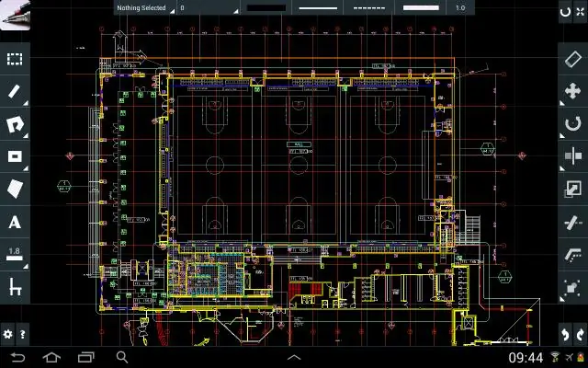Tap the 1.0 scale value field
Image resolution: width=588 pixels, height=368 pixels.
coord(460,8)
